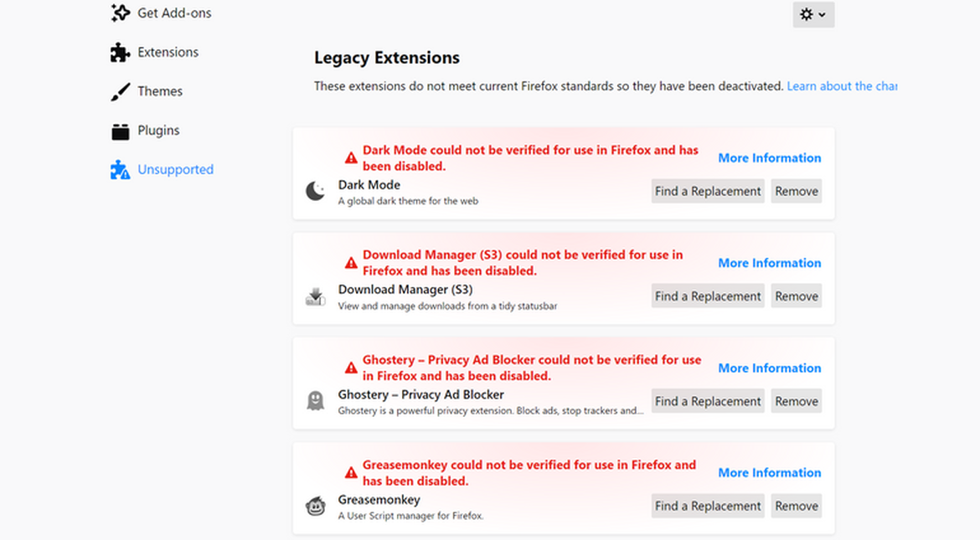Viewport: 980px width, 540px height.
Task: Click the Greasemonkey monkey face icon
Action: click(315, 507)
